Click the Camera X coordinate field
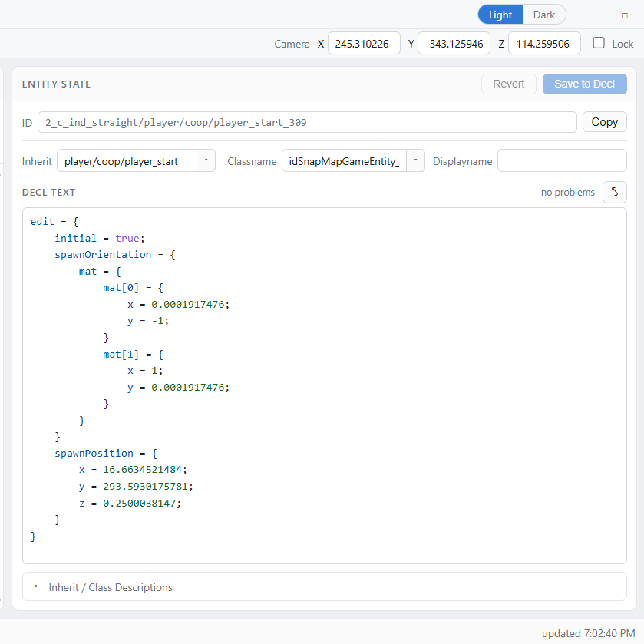The image size is (644, 644). 364,43
